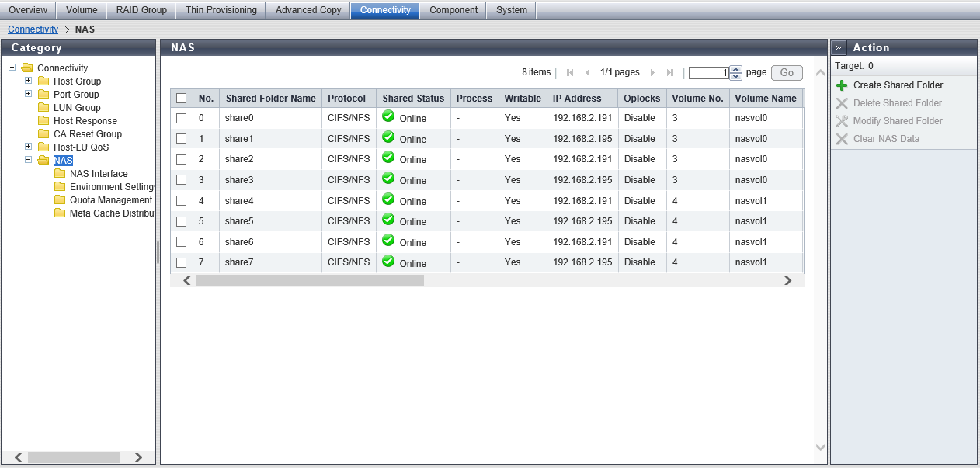Collapse the NAS tree node
This screenshot has height=468, width=980.
point(29,160)
